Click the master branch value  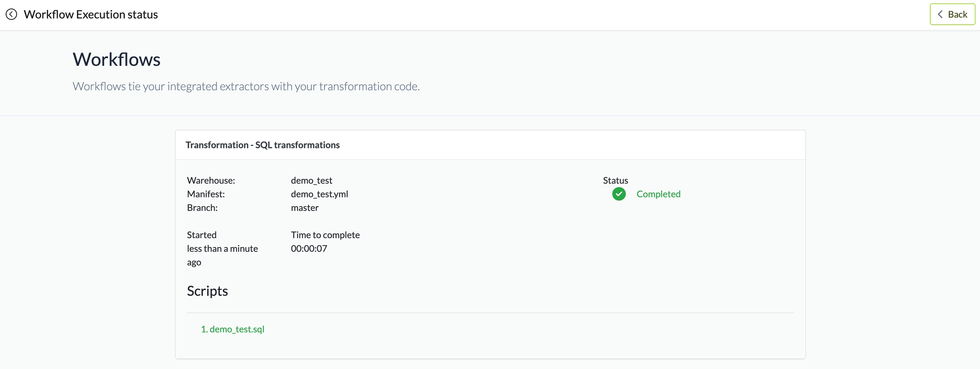tap(305, 207)
